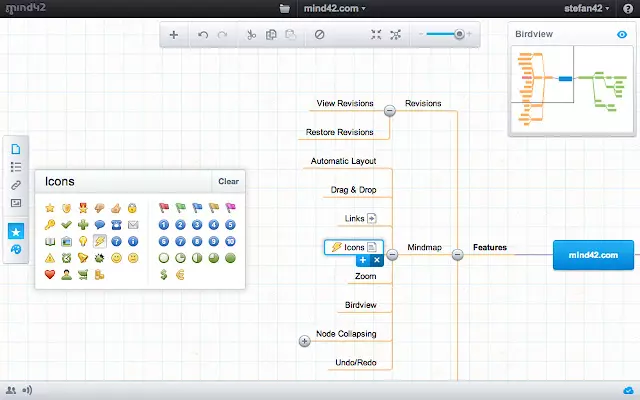
Task: Open the link attachment sidebar tool
Action: (x=15, y=185)
